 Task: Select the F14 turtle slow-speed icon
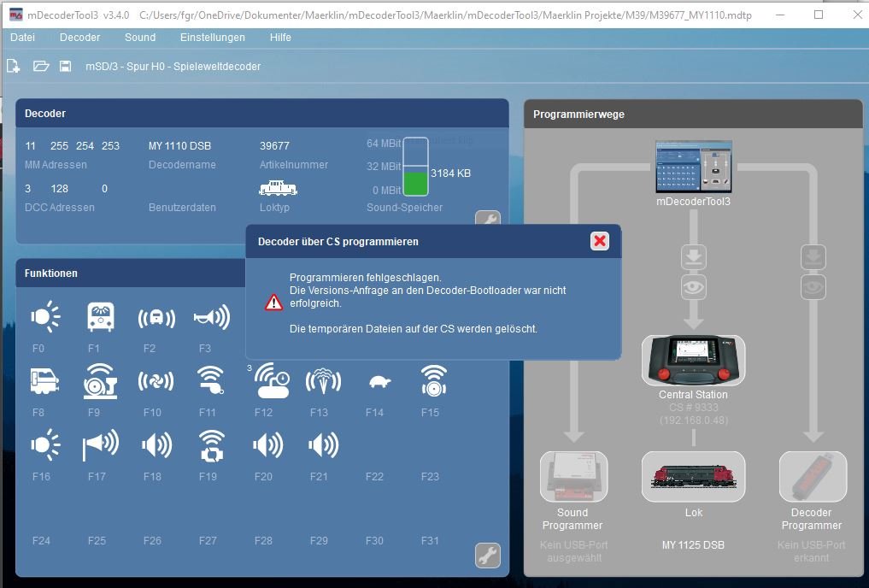pos(380,381)
